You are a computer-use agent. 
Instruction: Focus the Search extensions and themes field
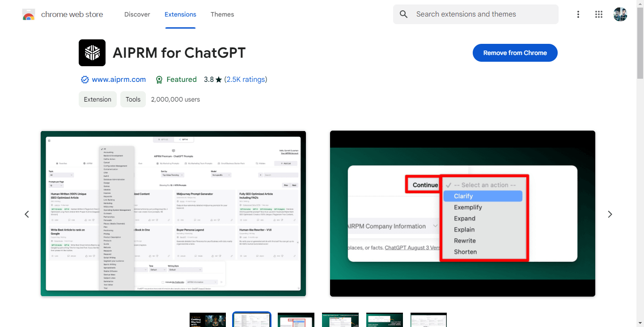click(x=476, y=14)
